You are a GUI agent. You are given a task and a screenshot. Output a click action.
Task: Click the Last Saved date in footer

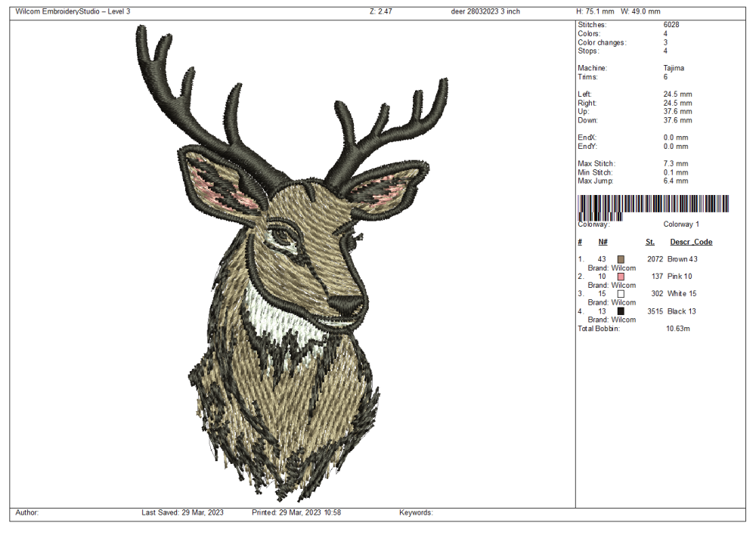182,512
